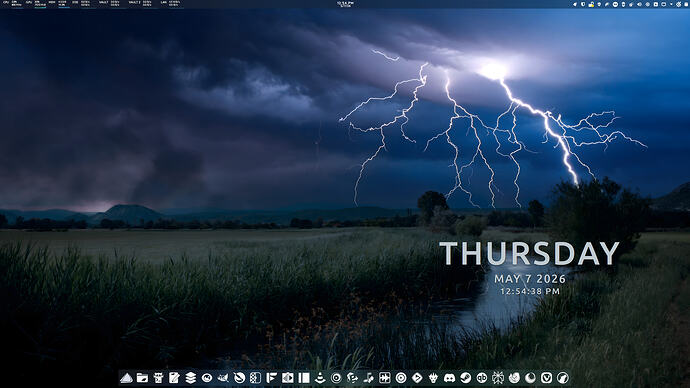Launch the diamond play-arrow icon
Image resolution: width=690 pixels, height=388 pixels.
coord(417,378)
